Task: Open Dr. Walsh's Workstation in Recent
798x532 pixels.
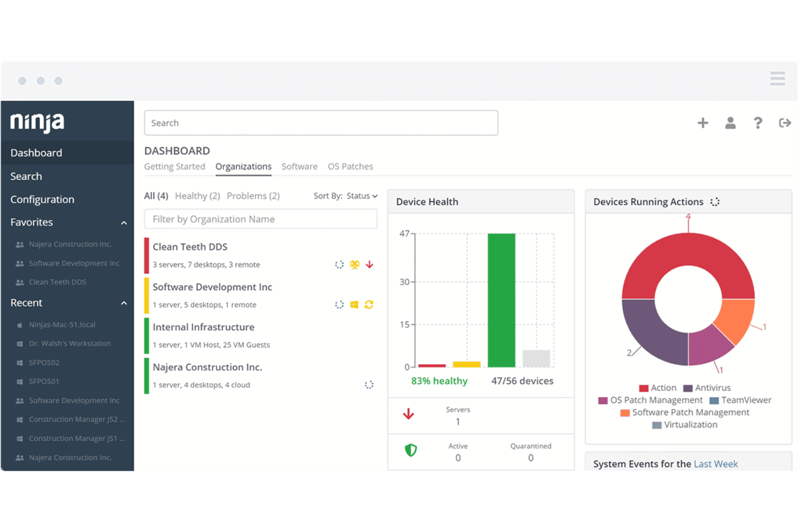Action: coord(70,343)
